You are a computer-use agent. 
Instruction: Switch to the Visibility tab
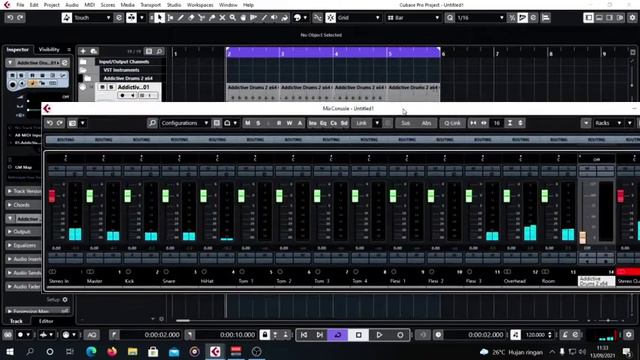49,49
